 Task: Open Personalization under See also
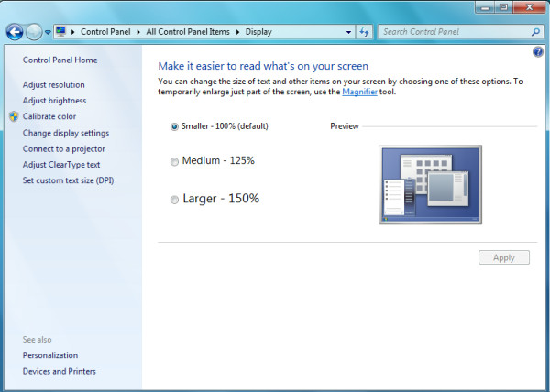pyautogui.click(x=50, y=355)
